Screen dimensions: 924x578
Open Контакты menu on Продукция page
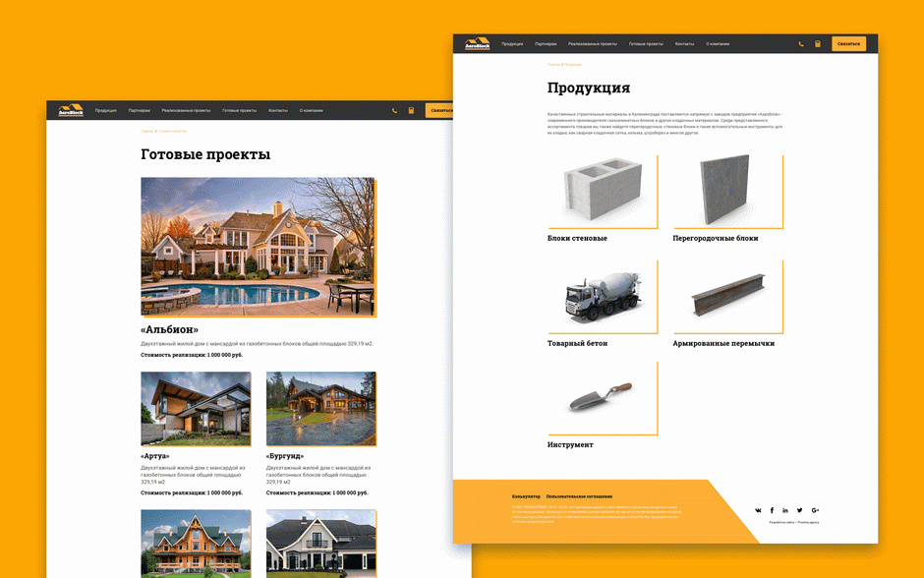pyautogui.click(x=684, y=44)
